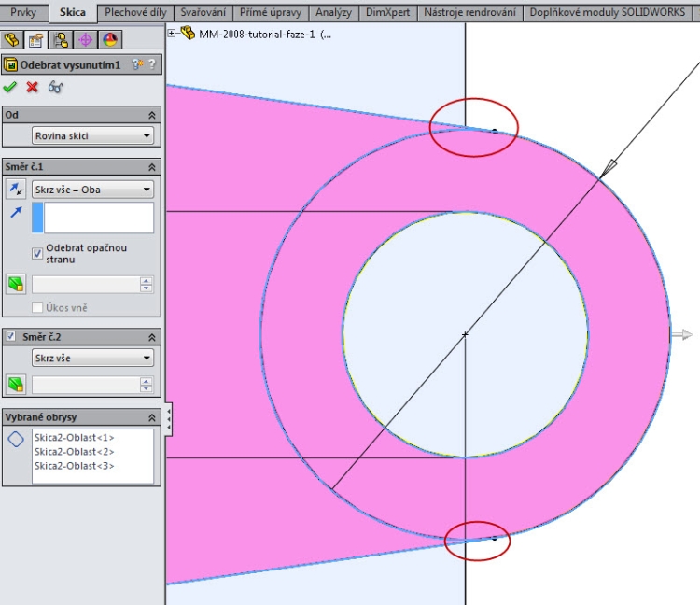Increase draft angle spinner in Směr č.1
Viewport: 700px width, 605px height.
[x=146, y=281]
